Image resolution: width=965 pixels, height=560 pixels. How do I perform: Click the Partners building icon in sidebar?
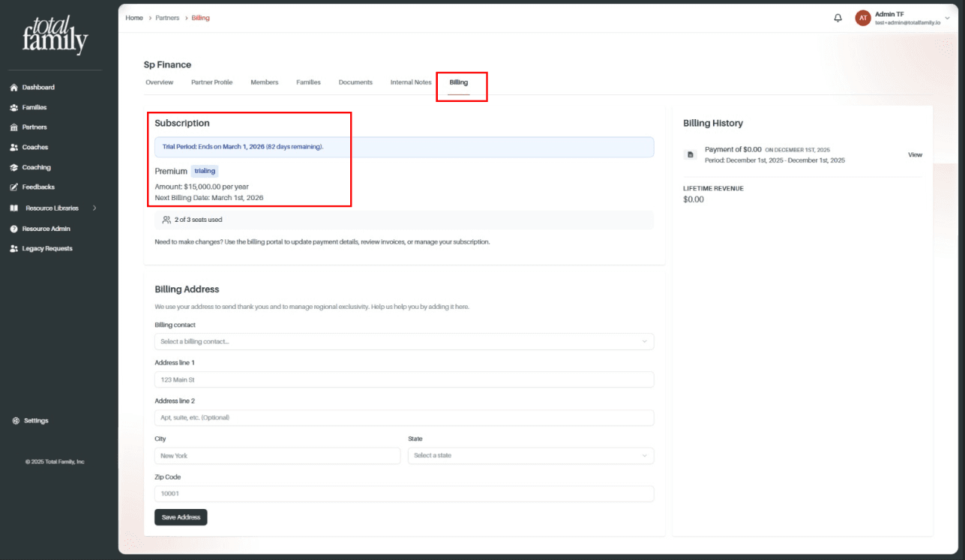tap(13, 127)
